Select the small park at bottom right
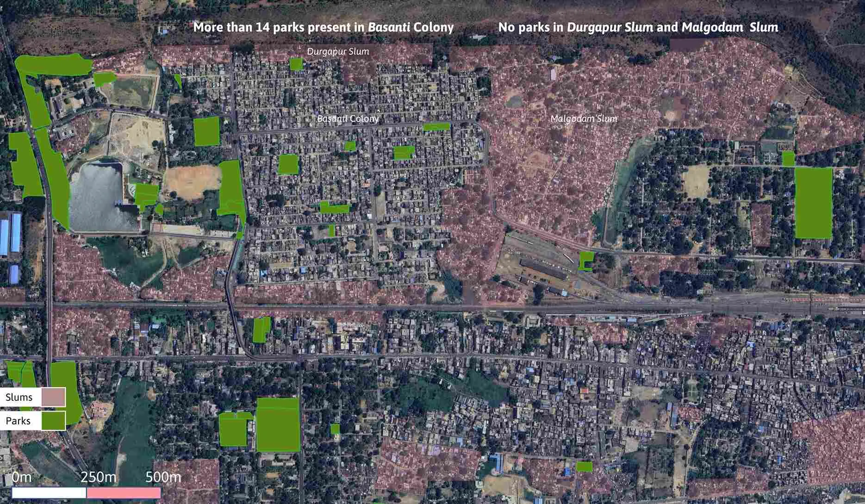Image resolution: width=865 pixels, height=504 pixels. tap(584, 467)
